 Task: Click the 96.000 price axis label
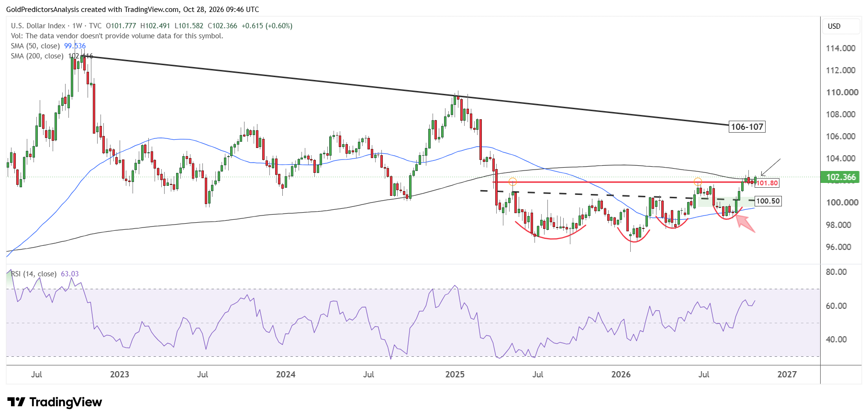[838, 247]
